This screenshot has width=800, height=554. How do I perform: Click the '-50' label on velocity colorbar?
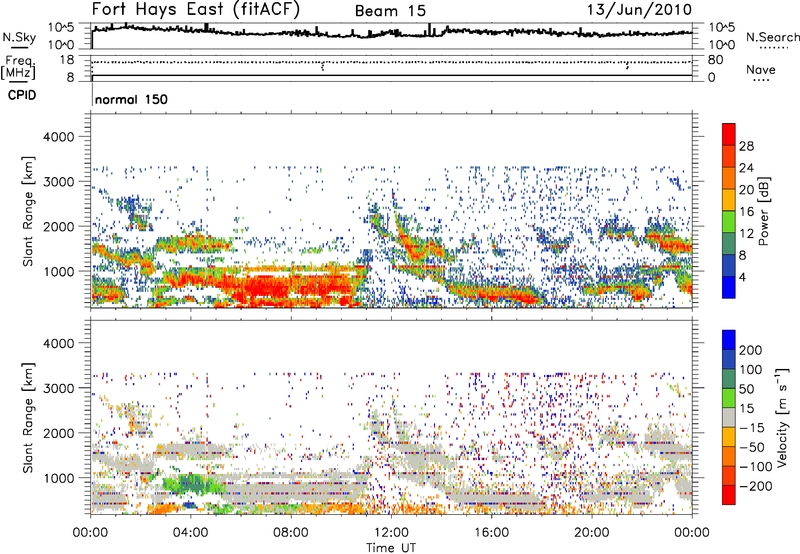click(752, 447)
